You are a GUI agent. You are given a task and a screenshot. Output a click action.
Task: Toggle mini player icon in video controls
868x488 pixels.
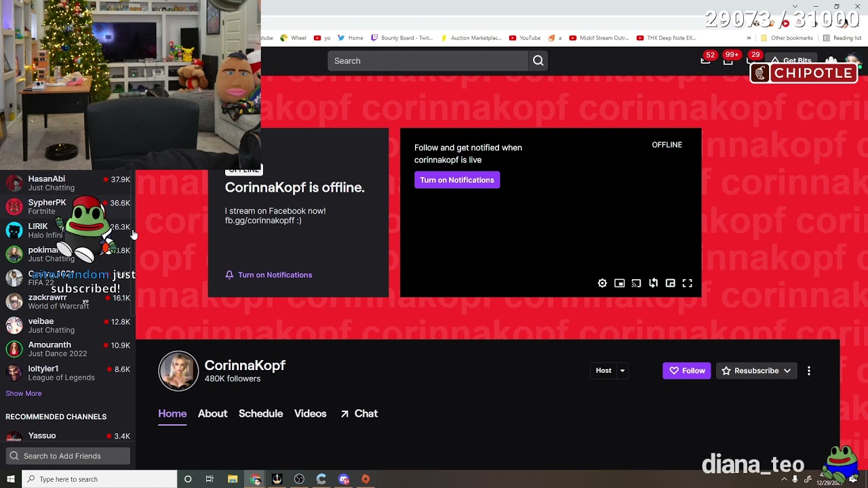(619, 283)
